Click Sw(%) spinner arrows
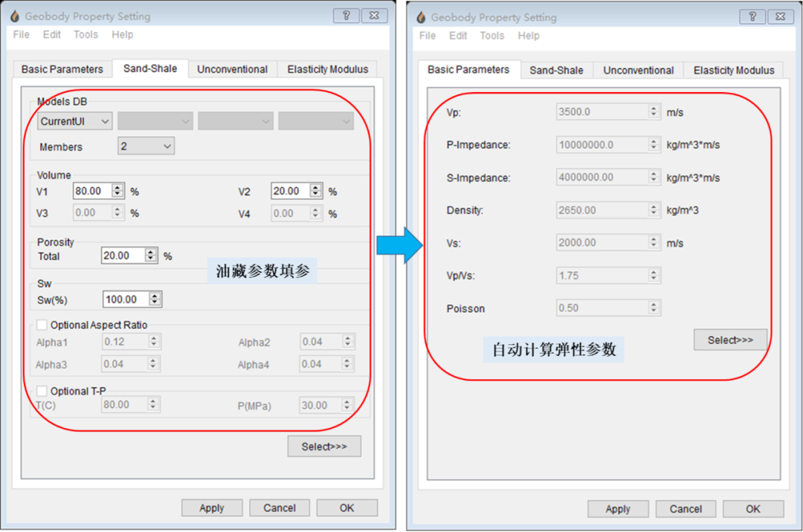Viewport: 803px width, 532px height. (x=155, y=299)
